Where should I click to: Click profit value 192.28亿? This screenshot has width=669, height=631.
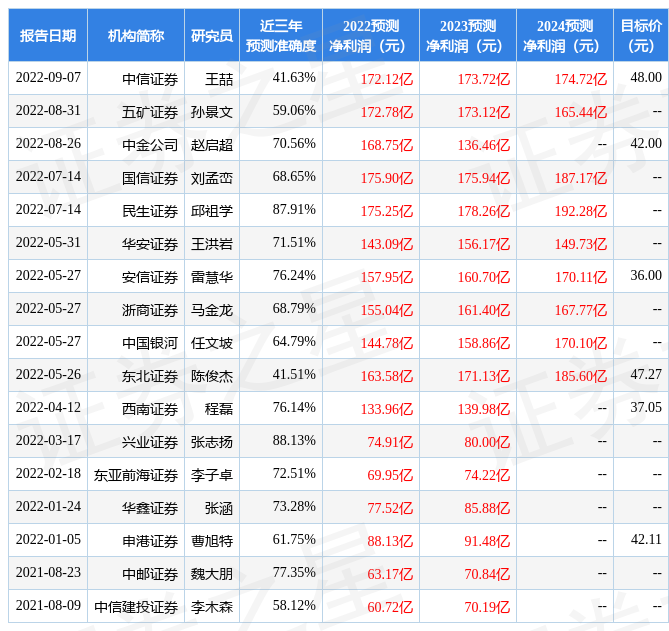tap(581, 211)
